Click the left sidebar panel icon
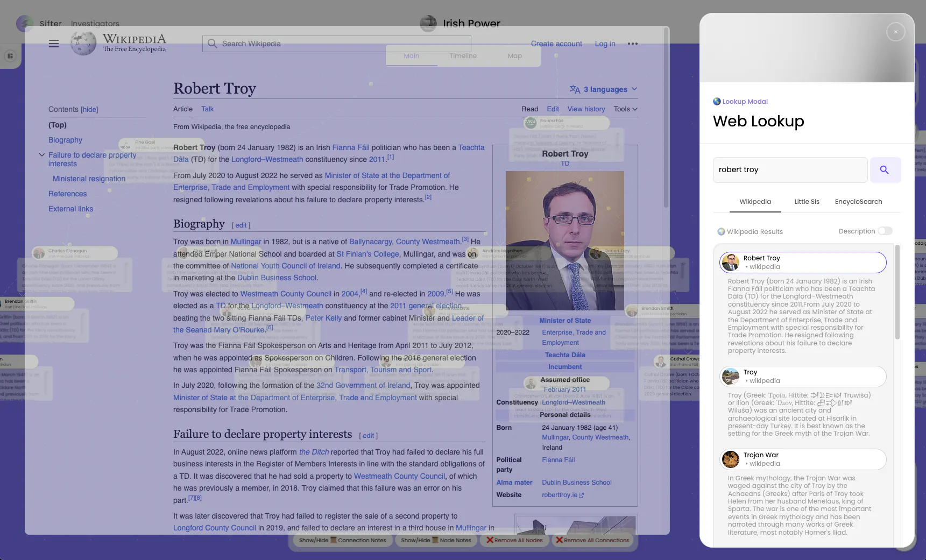Image resolution: width=926 pixels, height=560 pixels. [x=10, y=56]
